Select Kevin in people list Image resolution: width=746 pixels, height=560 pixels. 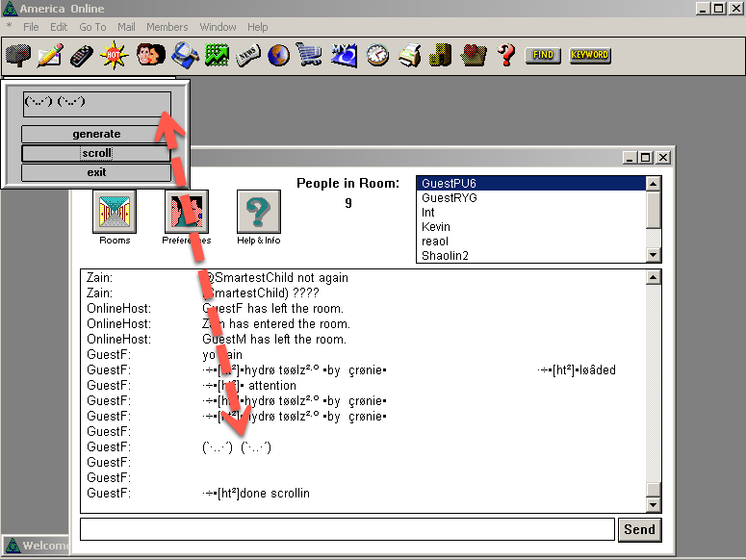[531, 227]
